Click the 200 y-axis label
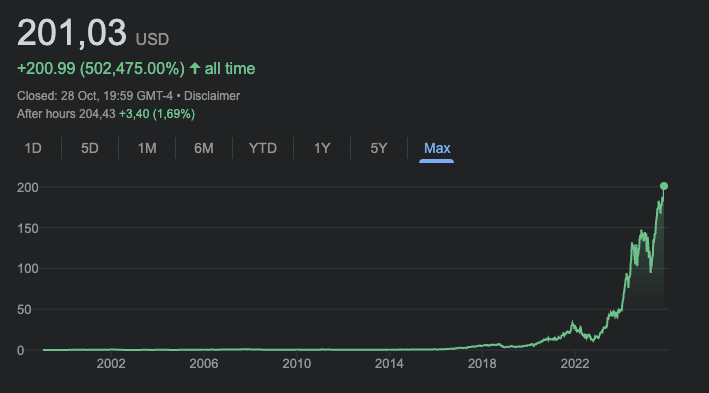709x393 pixels. [x=28, y=187]
